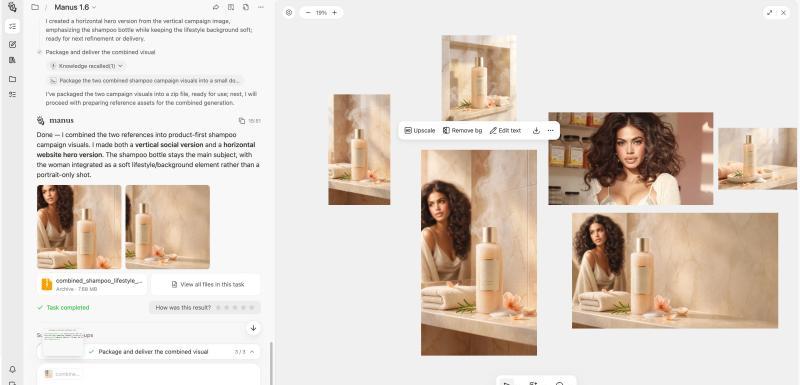The height and width of the screenshot is (385, 800).
Task: Open the header more options menu
Action: (x=261, y=7)
